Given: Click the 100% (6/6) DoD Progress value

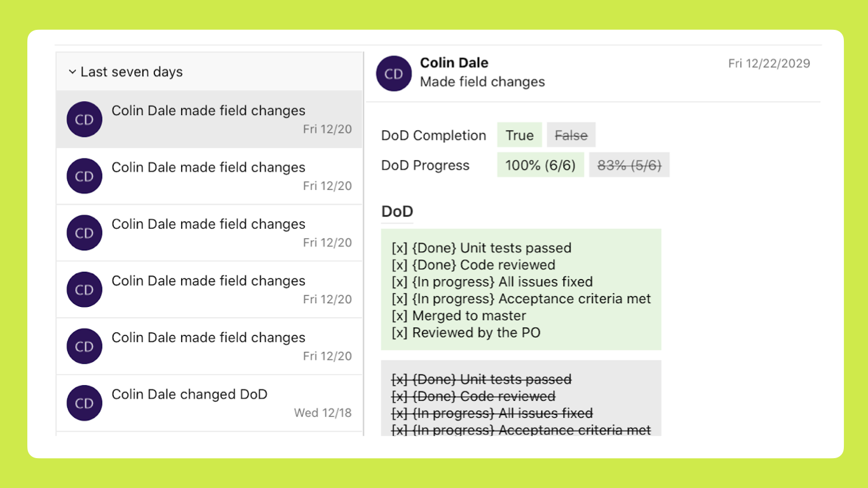Looking at the screenshot, I should 540,165.
